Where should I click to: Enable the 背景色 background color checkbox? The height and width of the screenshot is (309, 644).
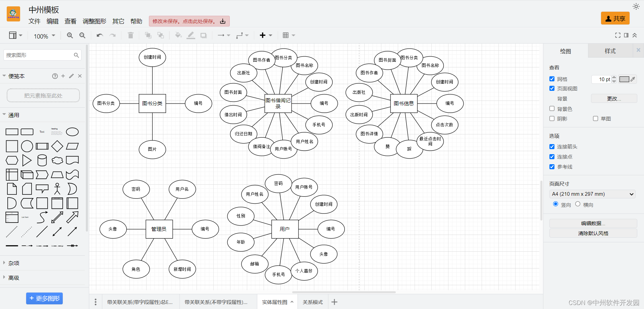tap(552, 108)
